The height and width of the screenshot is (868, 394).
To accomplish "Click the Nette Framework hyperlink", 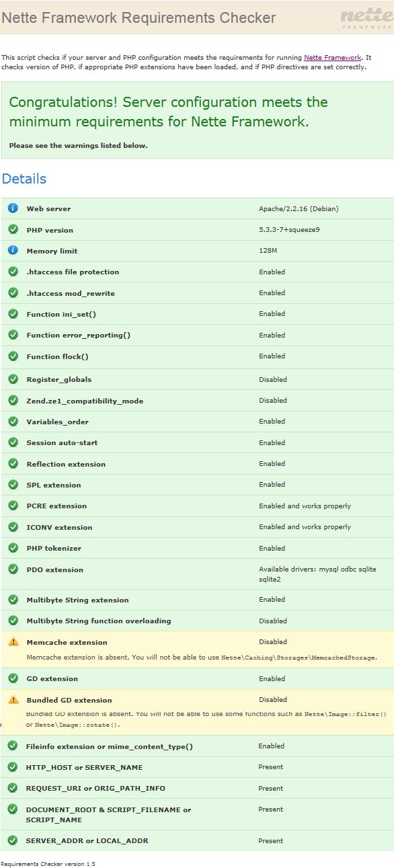I will coord(332,58).
